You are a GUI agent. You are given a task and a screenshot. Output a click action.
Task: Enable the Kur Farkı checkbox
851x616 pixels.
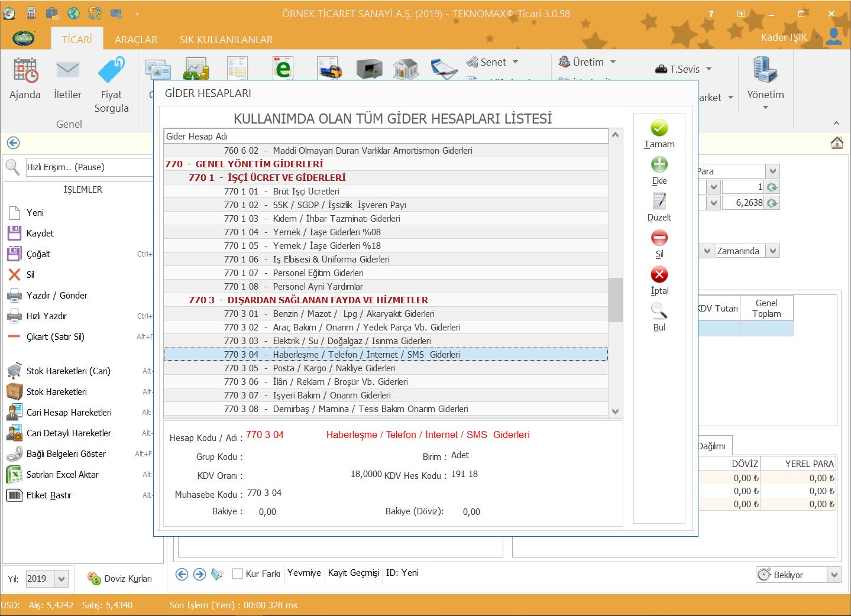(238, 573)
